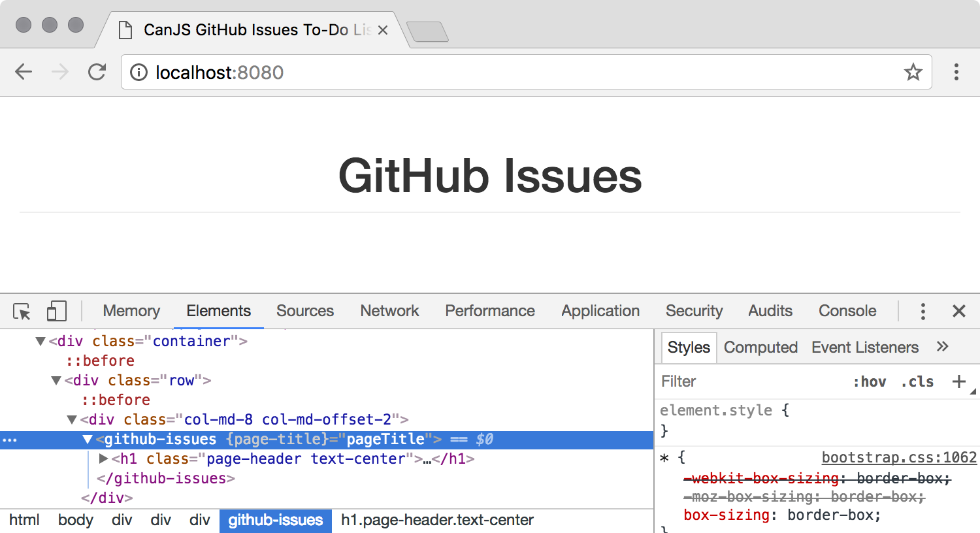The width and height of the screenshot is (980, 533).
Task: Select the closing </github-issues> tag row
Action: pyautogui.click(x=166, y=478)
